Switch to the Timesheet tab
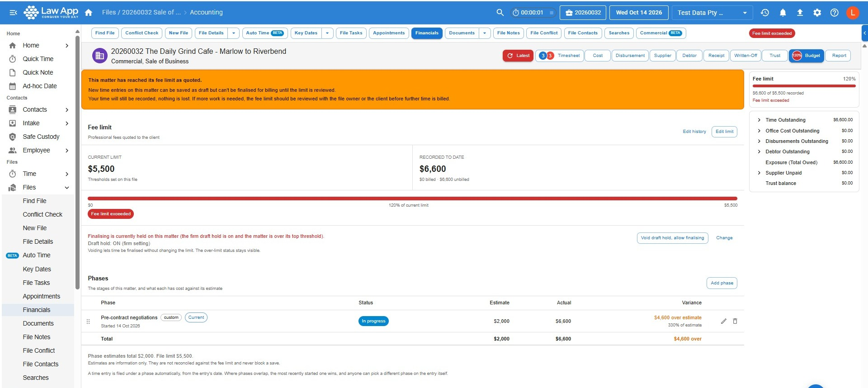 [x=559, y=56]
